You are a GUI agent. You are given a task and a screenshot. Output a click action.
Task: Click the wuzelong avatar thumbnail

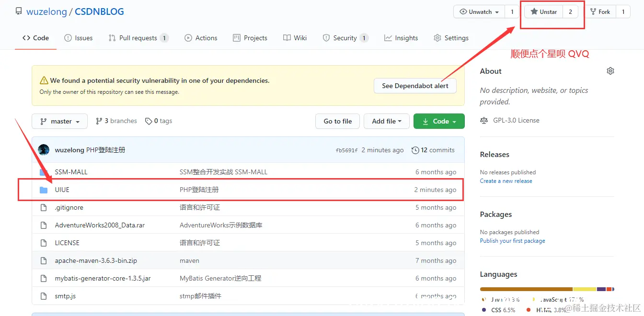coord(44,150)
